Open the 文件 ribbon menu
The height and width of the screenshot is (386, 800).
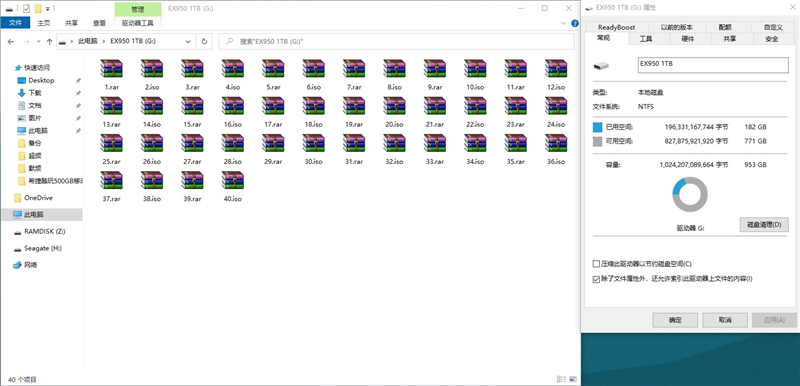(16, 23)
